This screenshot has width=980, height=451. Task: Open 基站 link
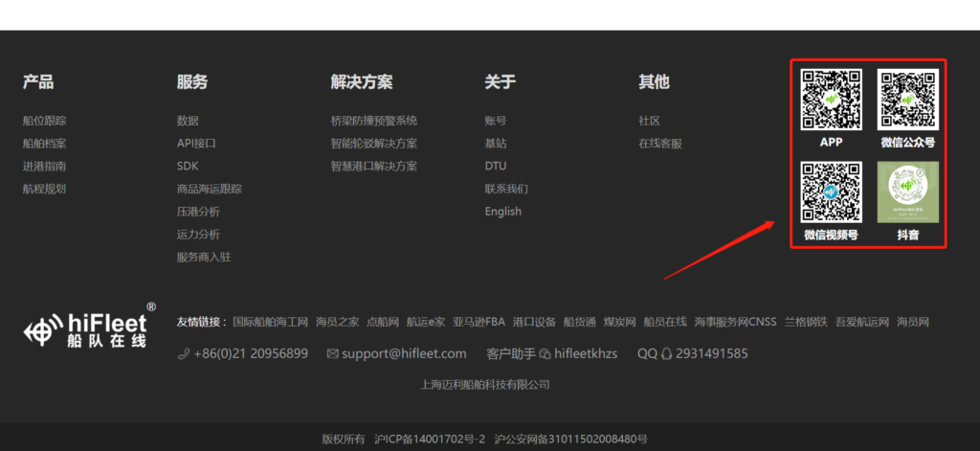click(x=496, y=144)
